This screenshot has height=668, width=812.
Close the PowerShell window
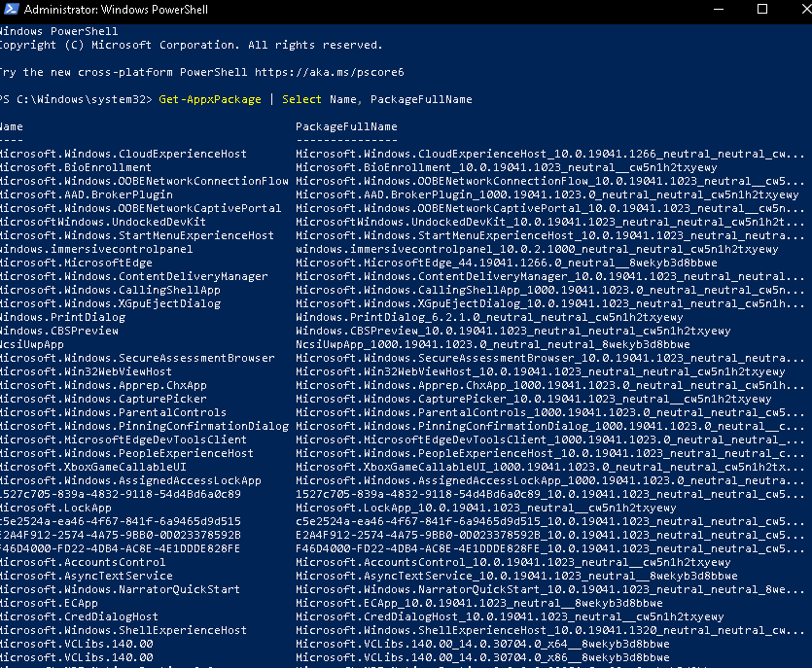(806, 10)
